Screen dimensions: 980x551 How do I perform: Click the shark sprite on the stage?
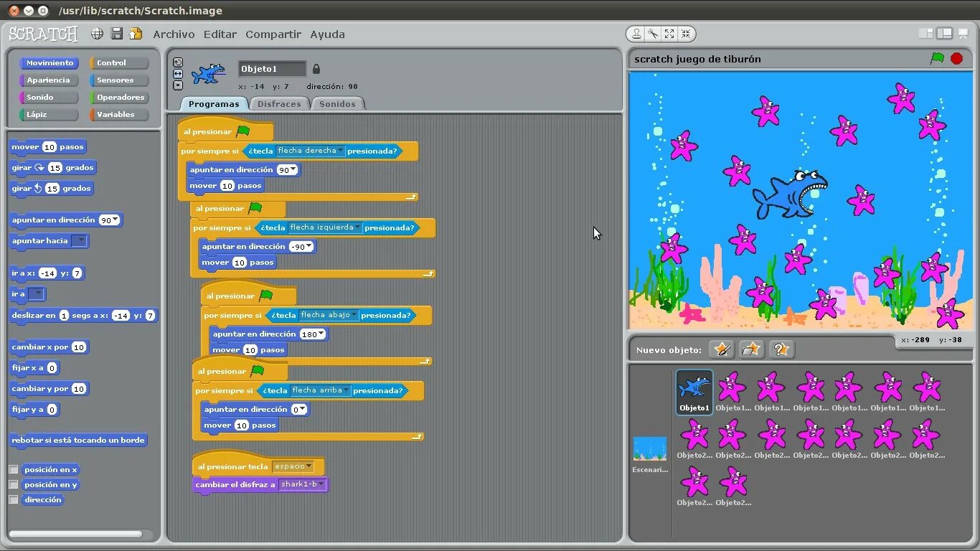789,194
